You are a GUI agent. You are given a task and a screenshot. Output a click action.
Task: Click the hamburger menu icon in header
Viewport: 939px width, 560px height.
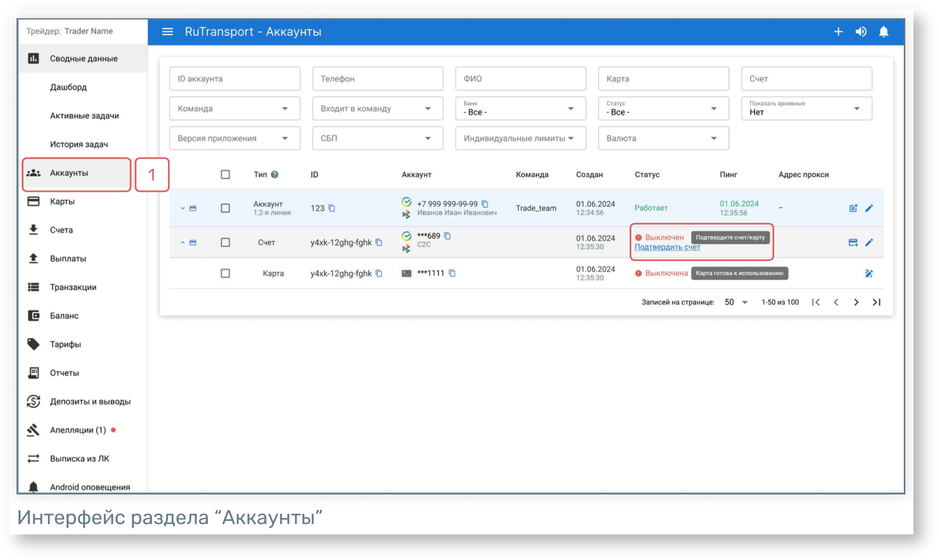pyautogui.click(x=167, y=32)
